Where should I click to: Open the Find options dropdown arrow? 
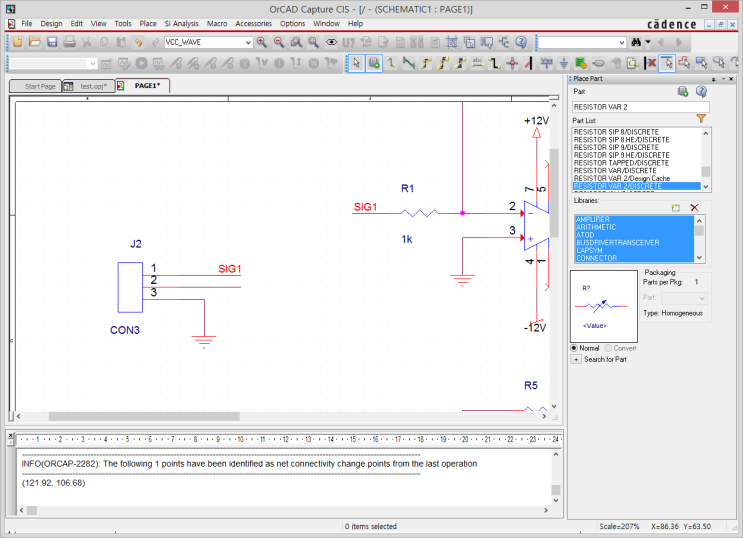coord(648,42)
